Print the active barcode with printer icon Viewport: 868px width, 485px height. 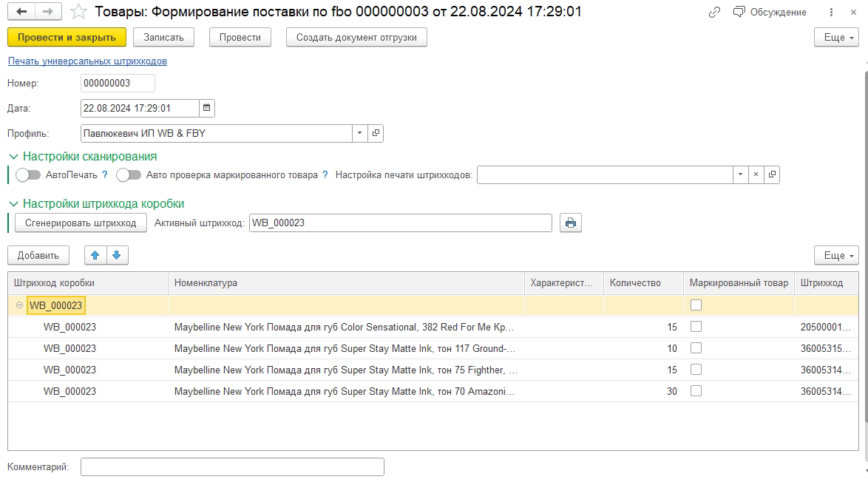(570, 223)
